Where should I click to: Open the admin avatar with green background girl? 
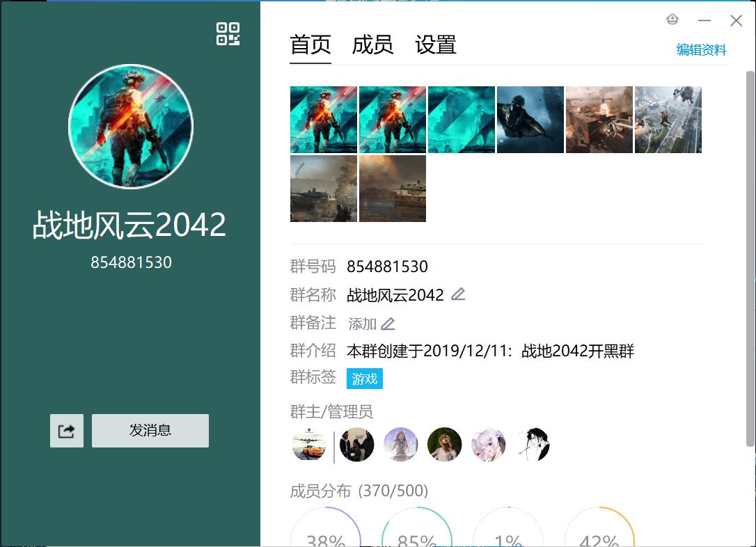pyautogui.click(x=445, y=444)
